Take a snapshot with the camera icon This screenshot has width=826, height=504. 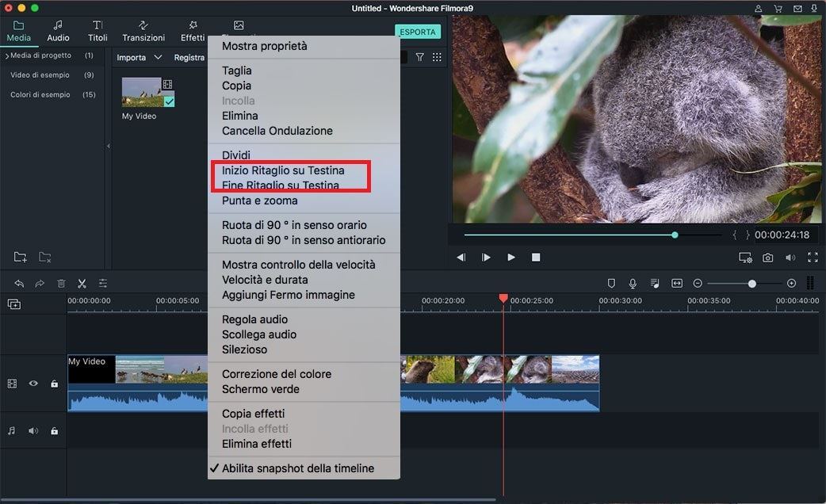point(768,257)
